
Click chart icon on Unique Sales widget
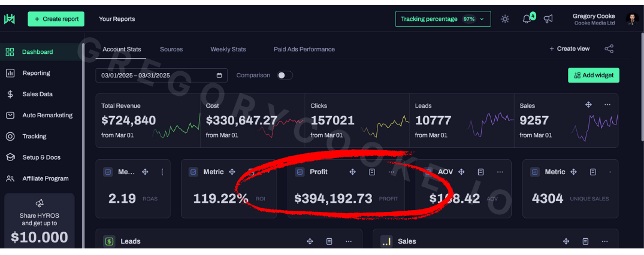535,172
